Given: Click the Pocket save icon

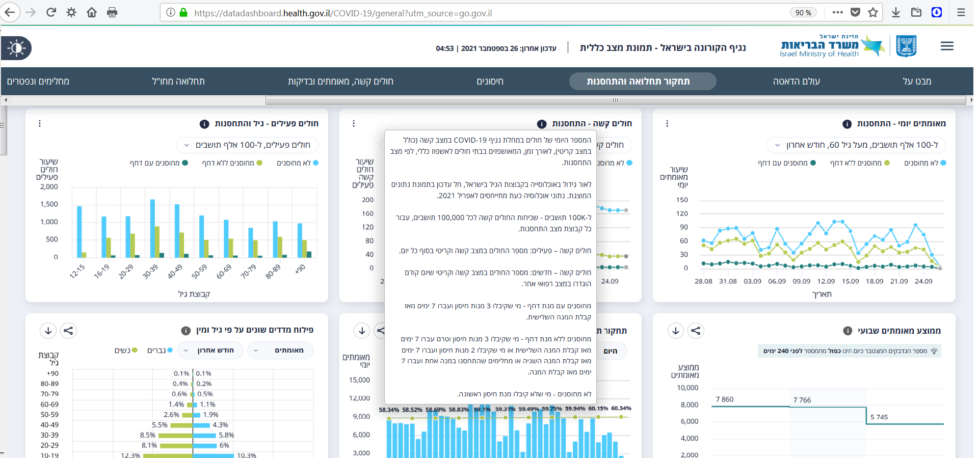Looking at the screenshot, I should click(856, 12).
